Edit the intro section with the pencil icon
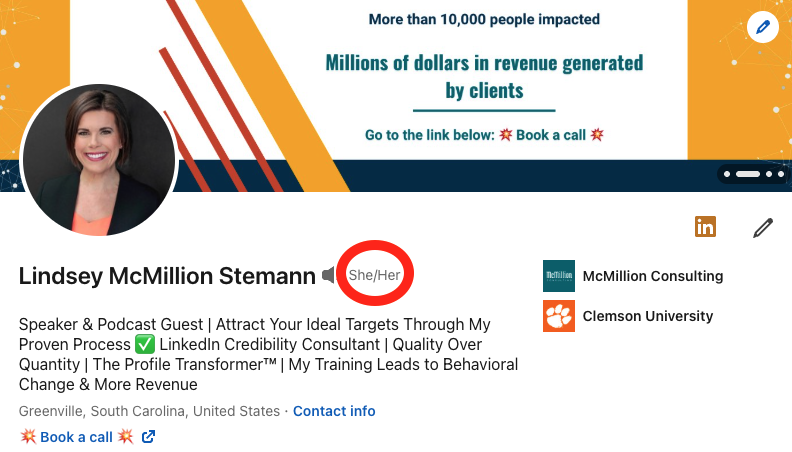Screen dimensions: 792x452 tap(763, 228)
